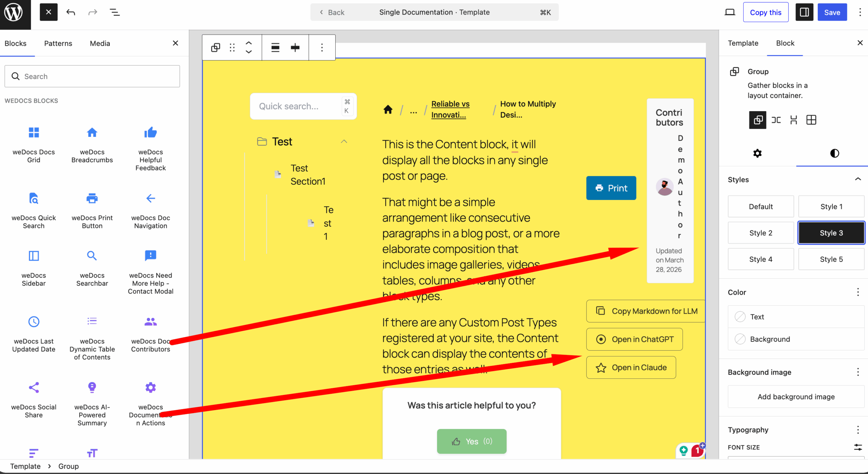Open the Background color swatch picker
This screenshot has width=868, height=474.
(x=796, y=339)
